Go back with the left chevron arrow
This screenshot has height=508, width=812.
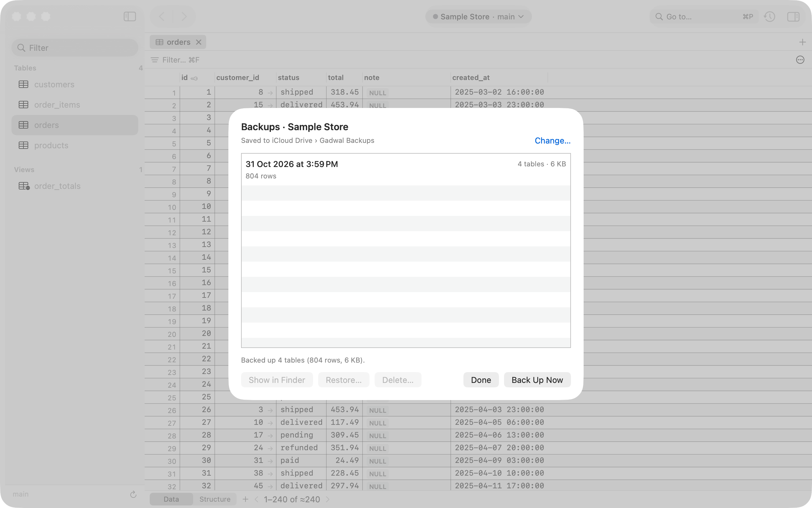pos(162,17)
